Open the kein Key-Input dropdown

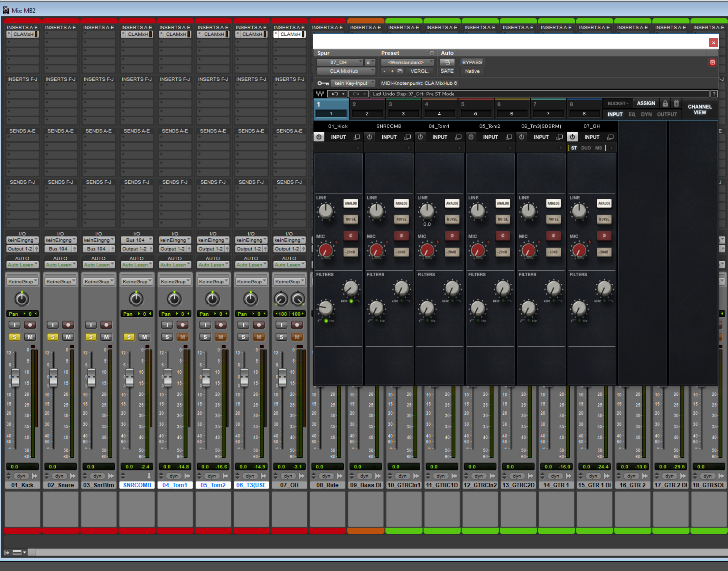coord(353,83)
